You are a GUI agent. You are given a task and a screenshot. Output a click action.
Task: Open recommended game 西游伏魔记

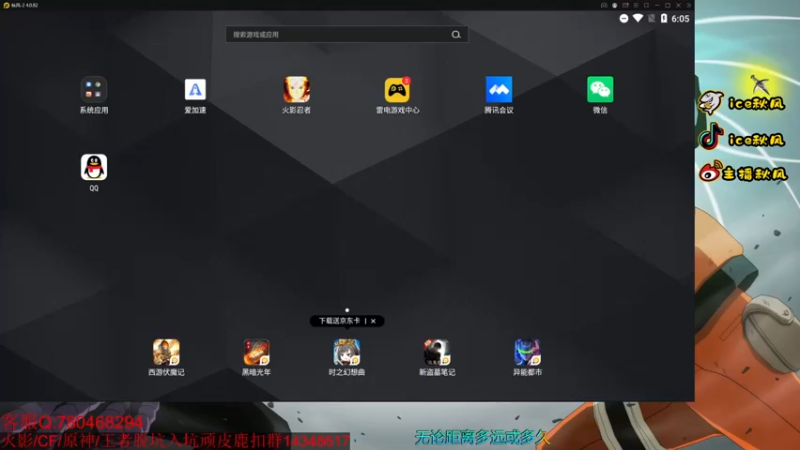[x=166, y=352]
